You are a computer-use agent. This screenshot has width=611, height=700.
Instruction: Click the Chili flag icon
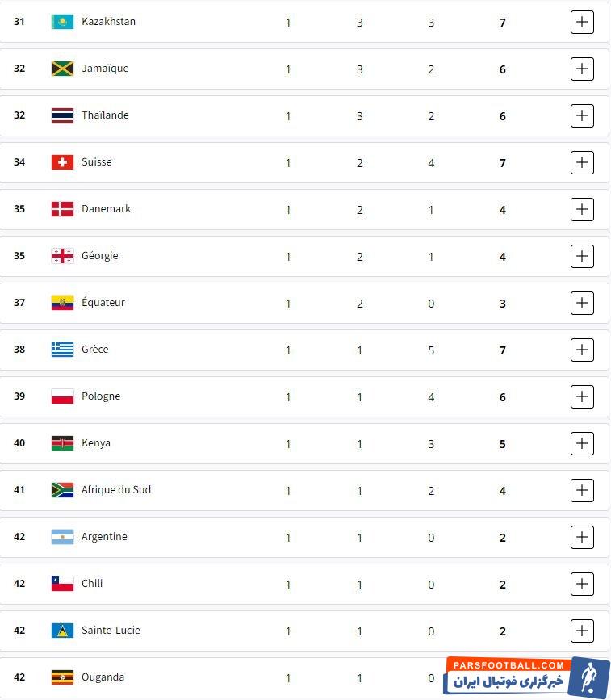pos(62,584)
